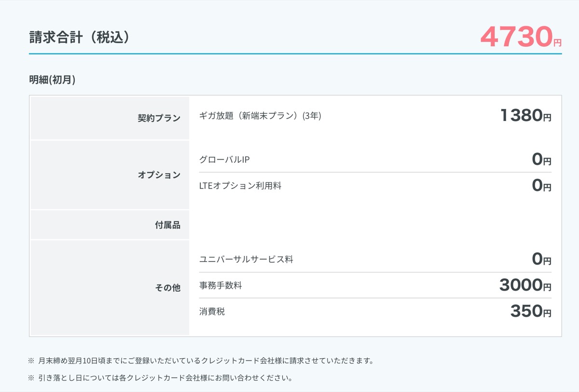Select the ギガ放題（新端末プラン）(3年) plan name
The height and width of the screenshot is (392, 579).
(260, 116)
